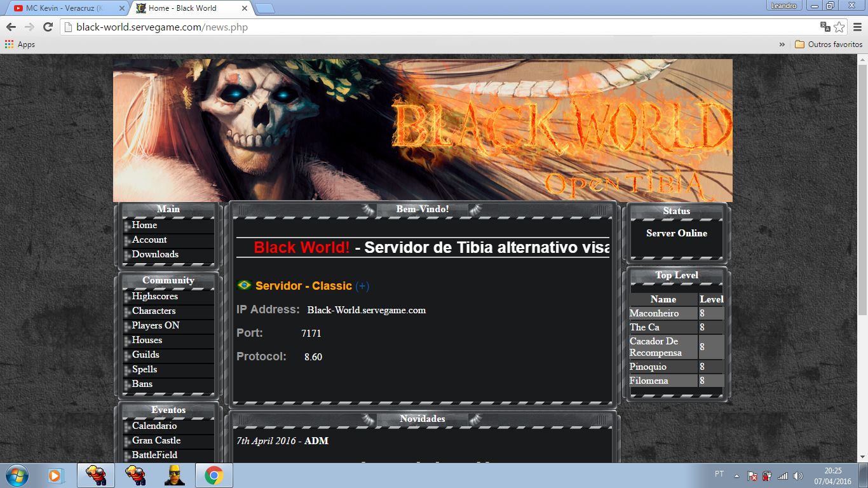Open the Highscores menu item

[154, 296]
